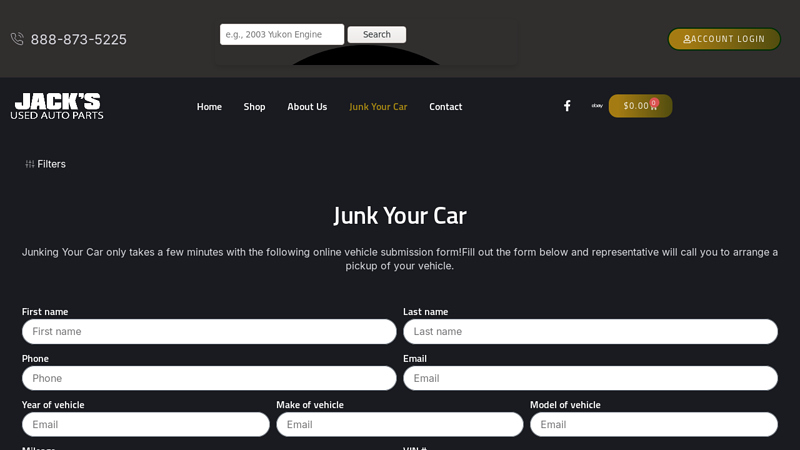Open the Contact menu item
Viewport: 800px width, 450px height.
[x=445, y=107]
